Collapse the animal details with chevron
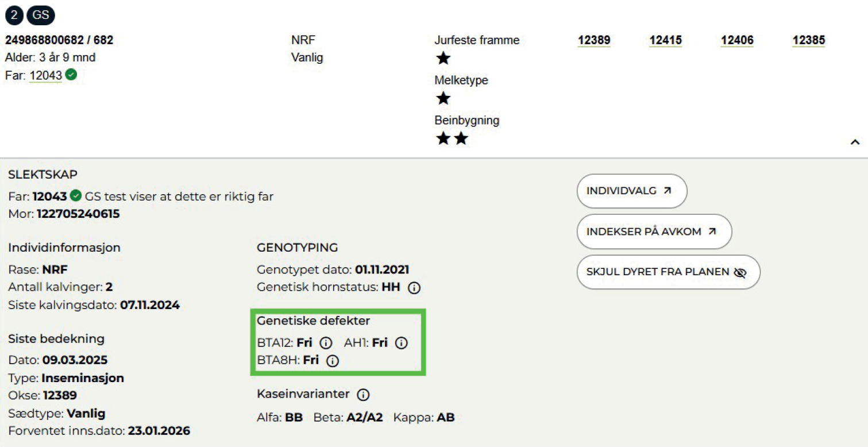The image size is (868, 447). 855,142
